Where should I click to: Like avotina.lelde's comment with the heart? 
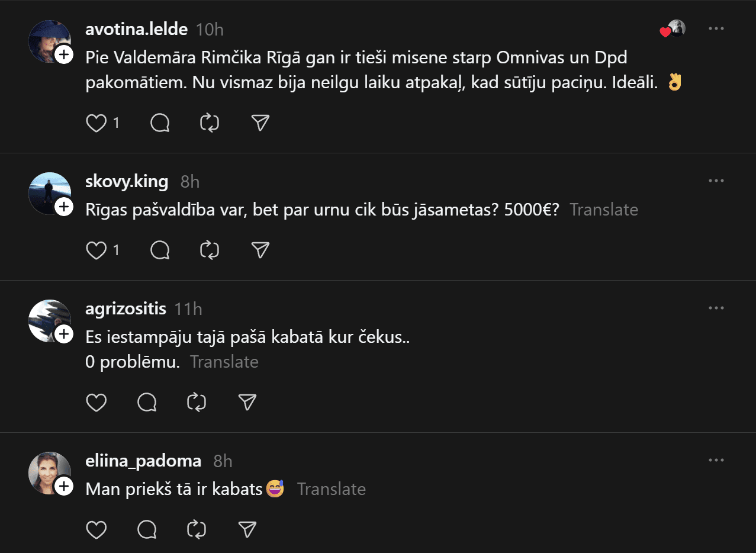click(x=96, y=123)
